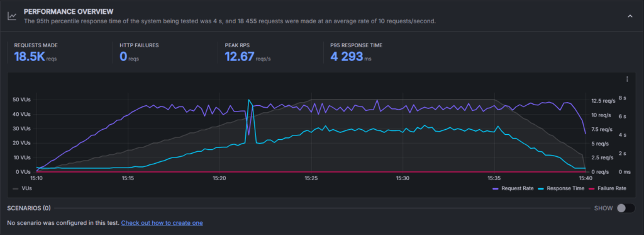The width and height of the screenshot is (644, 235).
Task: Open the chart's three-dot options menu
Action: click(627, 79)
